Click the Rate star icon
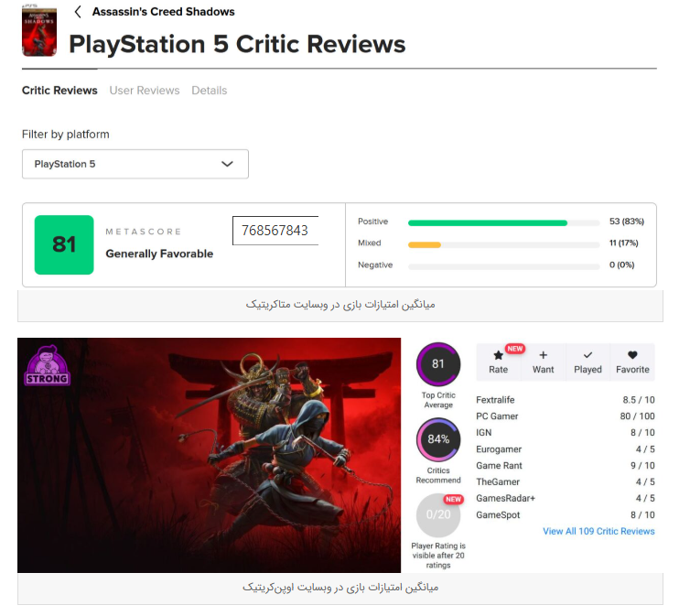The image size is (690, 616). [x=498, y=355]
